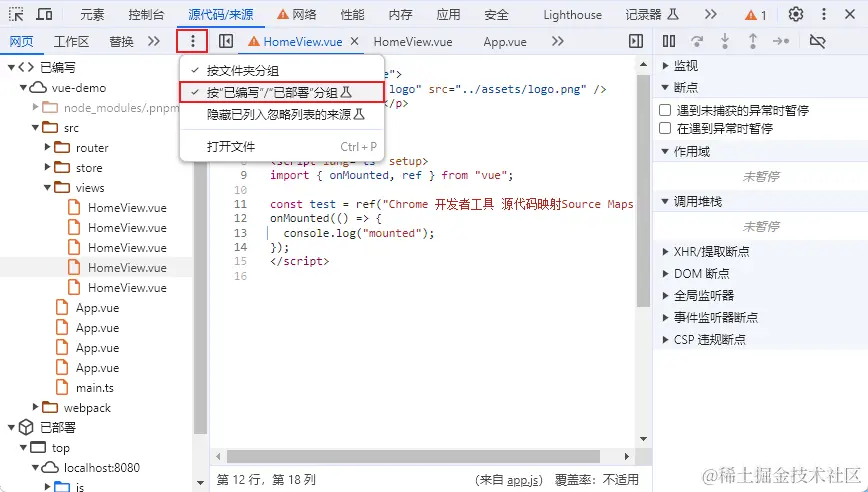Screen dimensions: 868x492
Task: Enable 在遇到异常时暂停 checkbox
Action: (665, 128)
